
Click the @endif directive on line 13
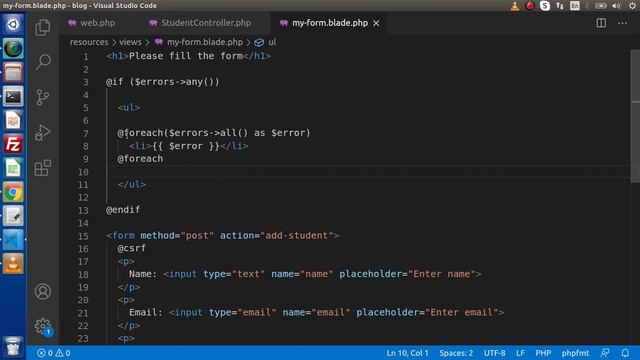click(x=123, y=210)
